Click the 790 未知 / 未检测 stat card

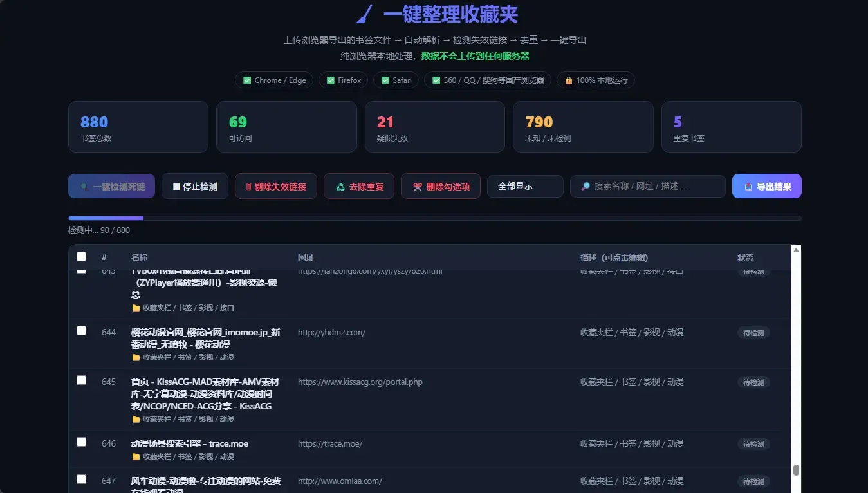click(x=583, y=127)
